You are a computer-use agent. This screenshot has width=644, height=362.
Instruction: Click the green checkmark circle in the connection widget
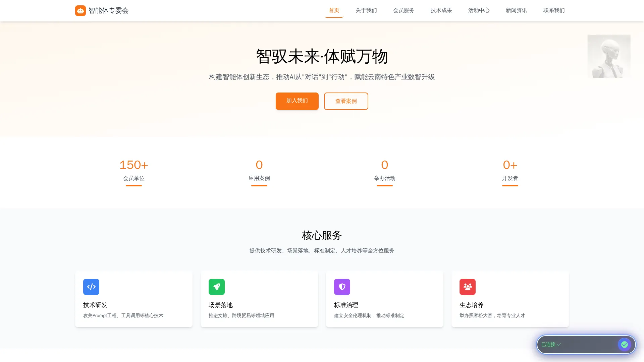625,344
